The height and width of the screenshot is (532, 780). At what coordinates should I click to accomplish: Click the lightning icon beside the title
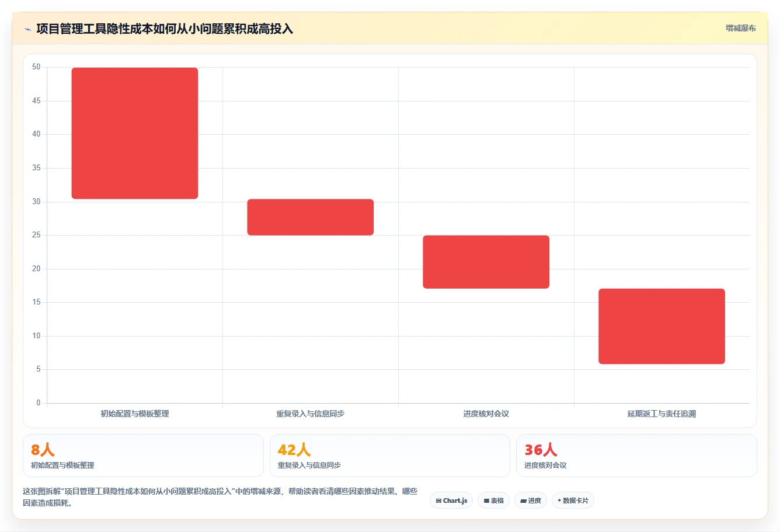pos(27,29)
